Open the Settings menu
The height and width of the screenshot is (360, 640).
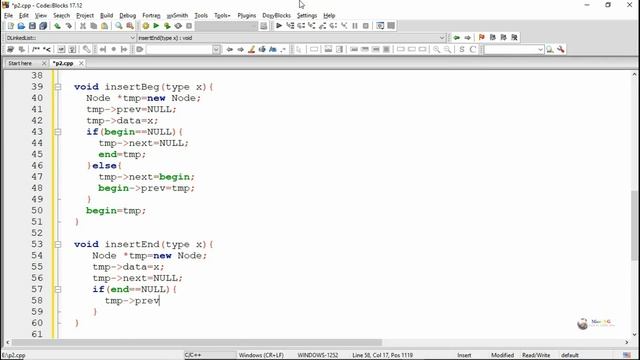[307, 16]
